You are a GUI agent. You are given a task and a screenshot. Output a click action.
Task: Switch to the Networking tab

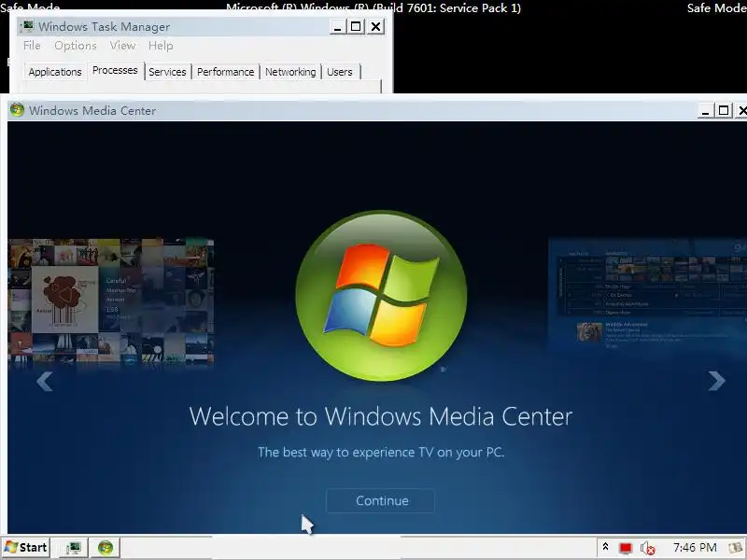point(290,72)
